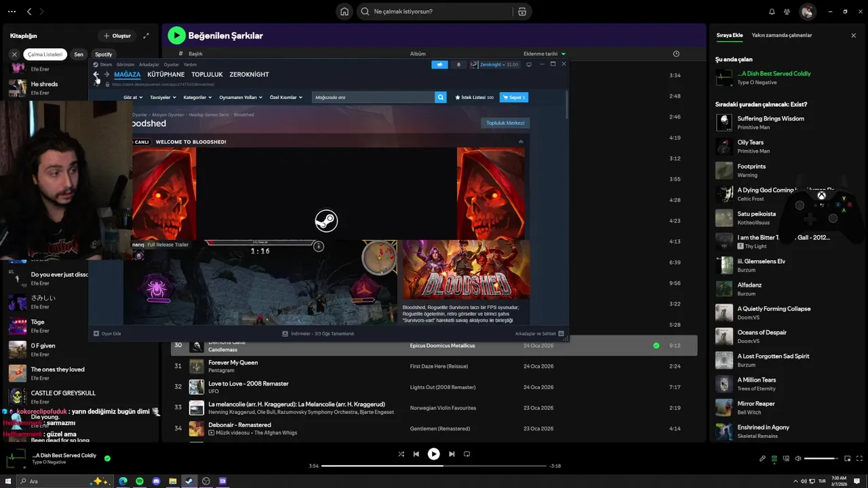Enter Spotify full screen mode icon
This screenshot has width=868, height=488.
(x=859, y=459)
